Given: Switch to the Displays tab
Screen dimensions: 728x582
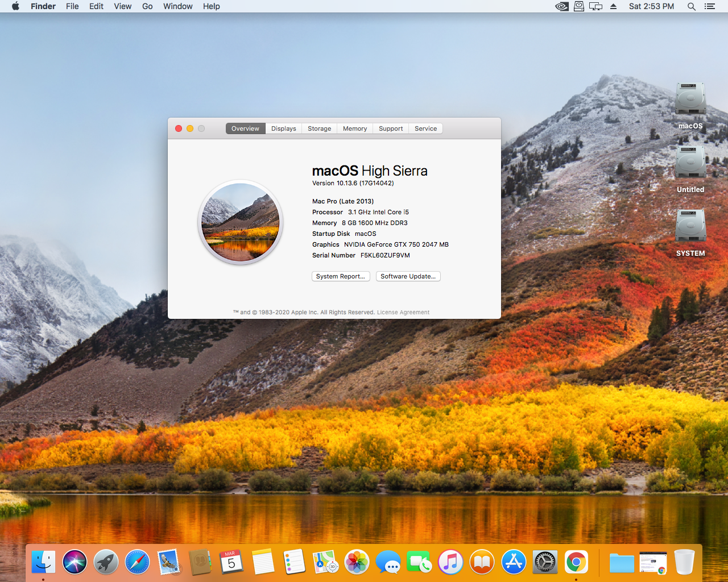Looking at the screenshot, I should tap(283, 128).
